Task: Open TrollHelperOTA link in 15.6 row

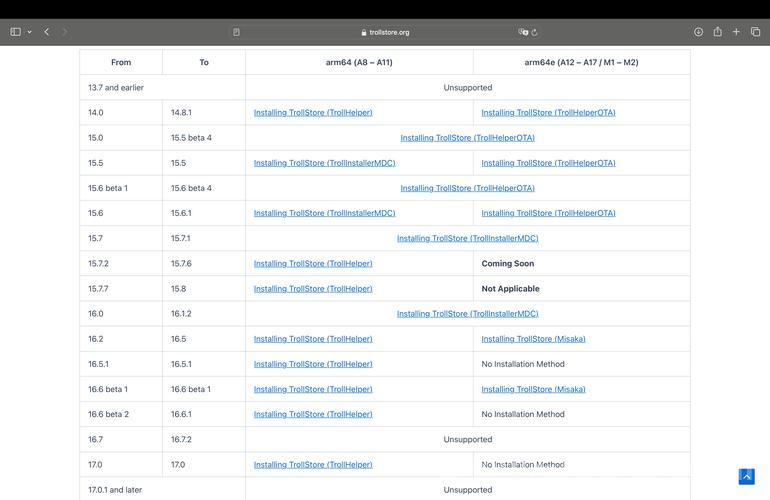Action: pyautogui.click(x=548, y=213)
